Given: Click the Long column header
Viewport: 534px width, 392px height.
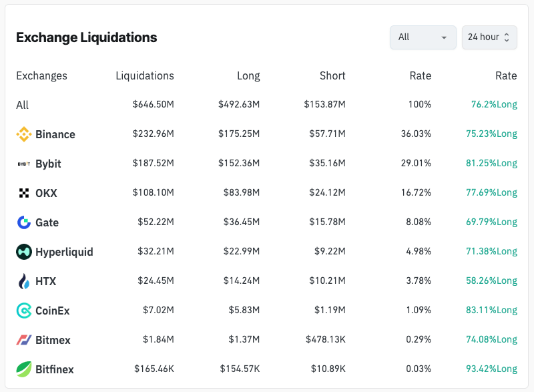Looking at the screenshot, I should coord(248,76).
